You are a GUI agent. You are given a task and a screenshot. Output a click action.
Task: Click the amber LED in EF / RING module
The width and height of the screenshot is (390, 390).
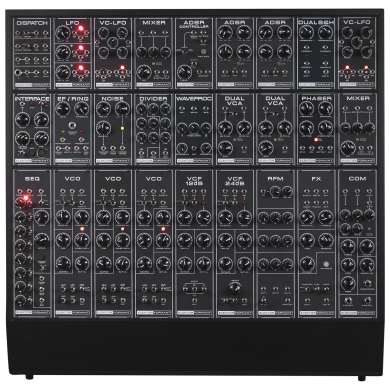tap(63, 131)
